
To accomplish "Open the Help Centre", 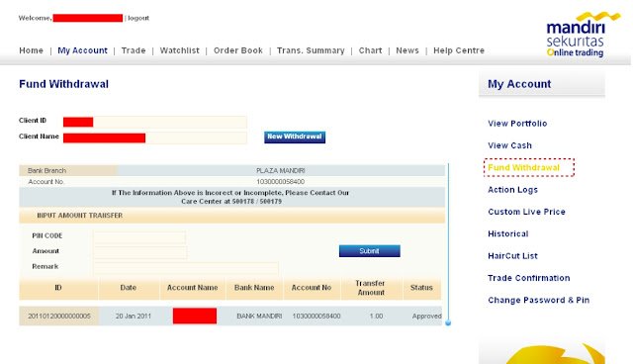I will click(459, 50).
